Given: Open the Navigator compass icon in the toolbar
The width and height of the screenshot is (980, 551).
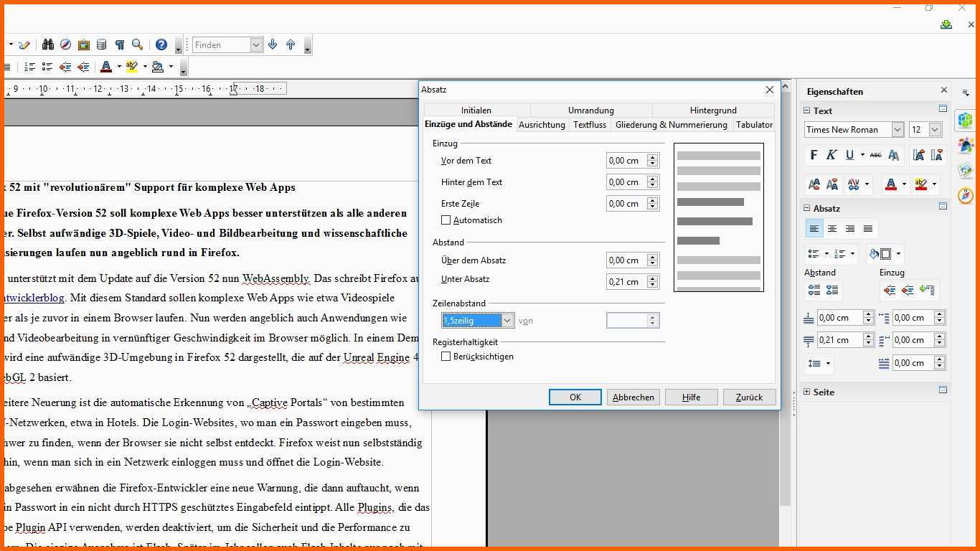Looking at the screenshot, I should 66,44.
